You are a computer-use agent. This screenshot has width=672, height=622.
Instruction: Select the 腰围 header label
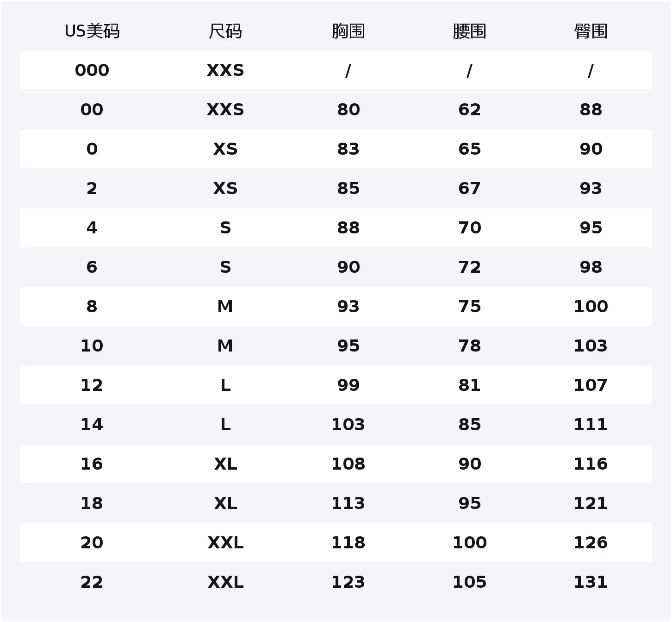469,31
